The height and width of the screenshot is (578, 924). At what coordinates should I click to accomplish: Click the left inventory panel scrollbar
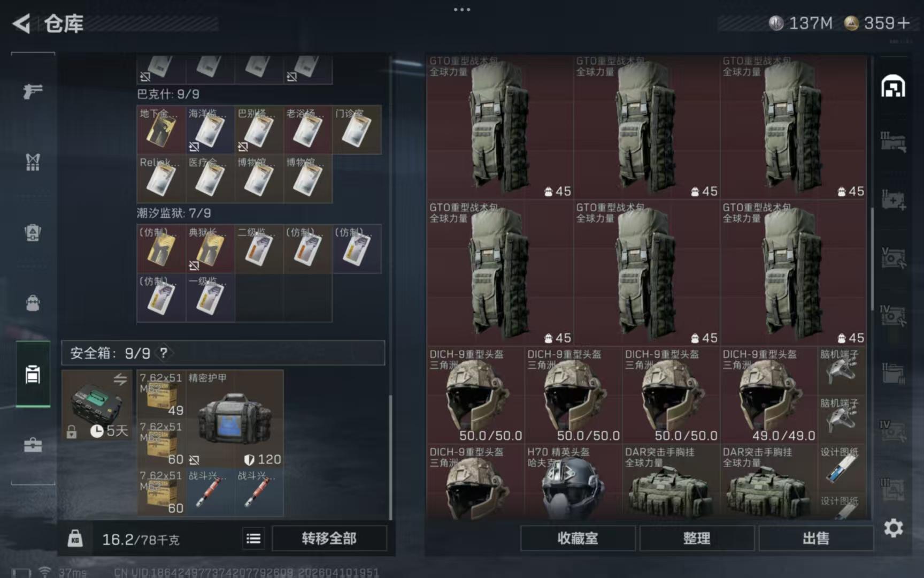(x=390, y=457)
